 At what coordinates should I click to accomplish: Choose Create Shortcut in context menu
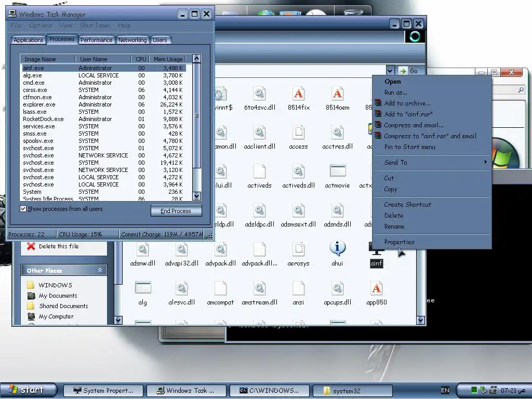(432, 205)
